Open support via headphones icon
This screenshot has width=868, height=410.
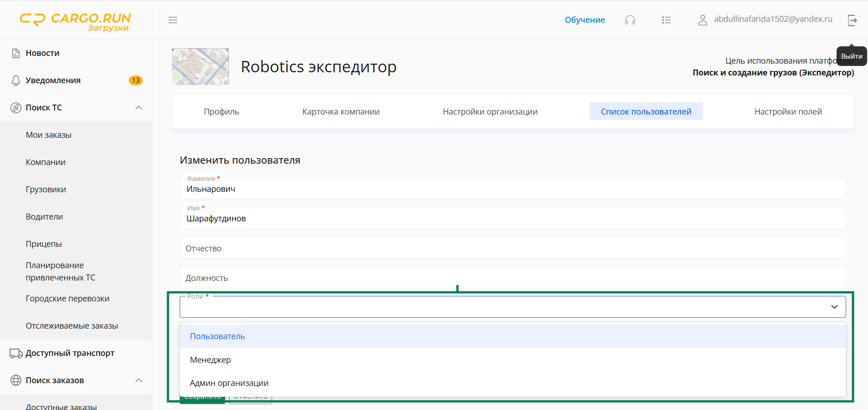coord(630,20)
